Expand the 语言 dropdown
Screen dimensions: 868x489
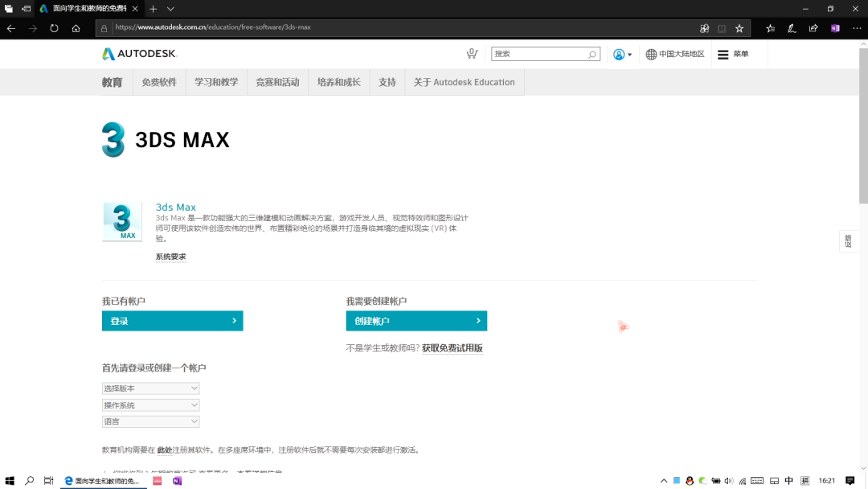click(x=150, y=422)
